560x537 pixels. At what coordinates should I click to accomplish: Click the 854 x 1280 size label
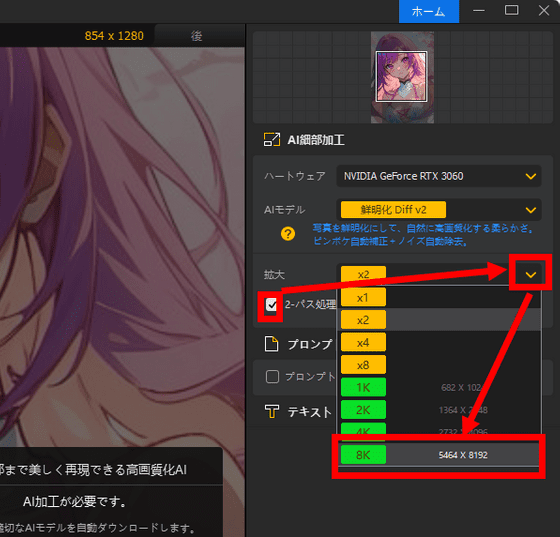(x=114, y=36)
